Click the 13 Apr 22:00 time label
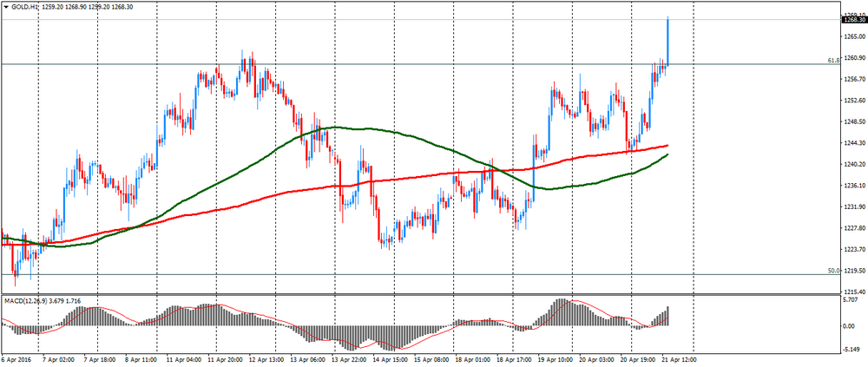Viewport: 868px width, 367px height. coord(347,357)
